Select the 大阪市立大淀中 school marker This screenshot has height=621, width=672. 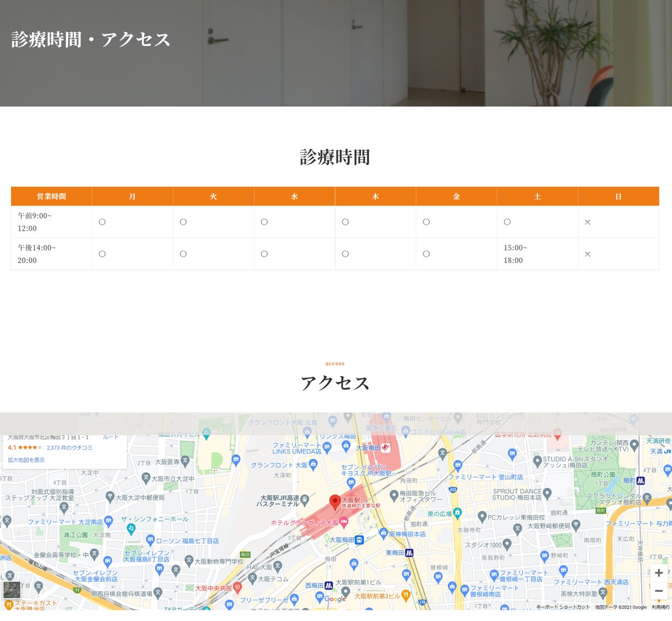click(145, 478)
